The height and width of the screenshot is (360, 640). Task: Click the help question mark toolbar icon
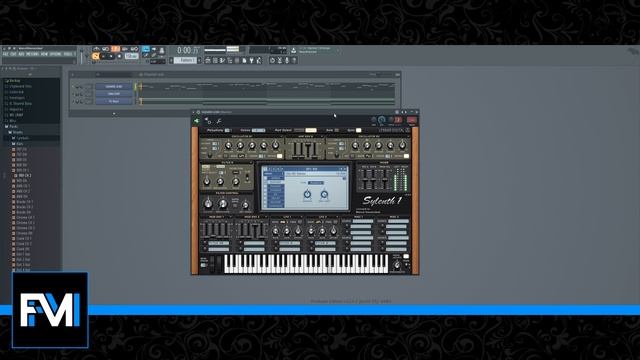[294, 60]
